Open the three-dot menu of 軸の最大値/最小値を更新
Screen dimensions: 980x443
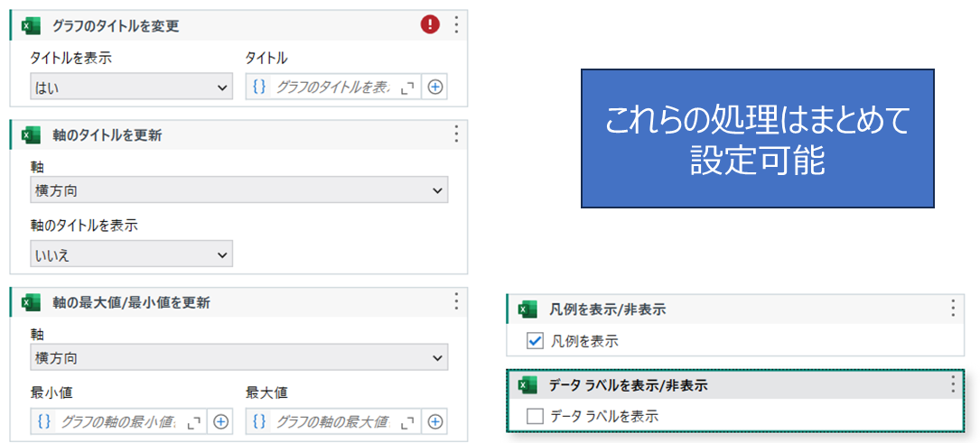pyautogui.click(x=456, y=301)
